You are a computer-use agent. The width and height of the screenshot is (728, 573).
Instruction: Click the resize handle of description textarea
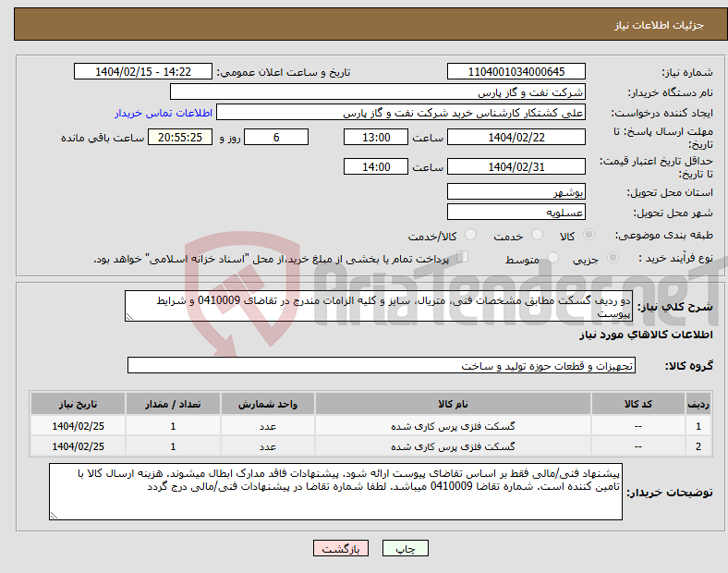pos(129,317)
